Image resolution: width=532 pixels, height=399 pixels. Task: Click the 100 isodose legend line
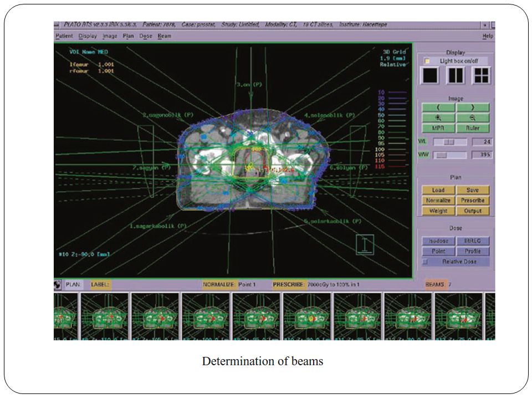[x=392, y=149]
